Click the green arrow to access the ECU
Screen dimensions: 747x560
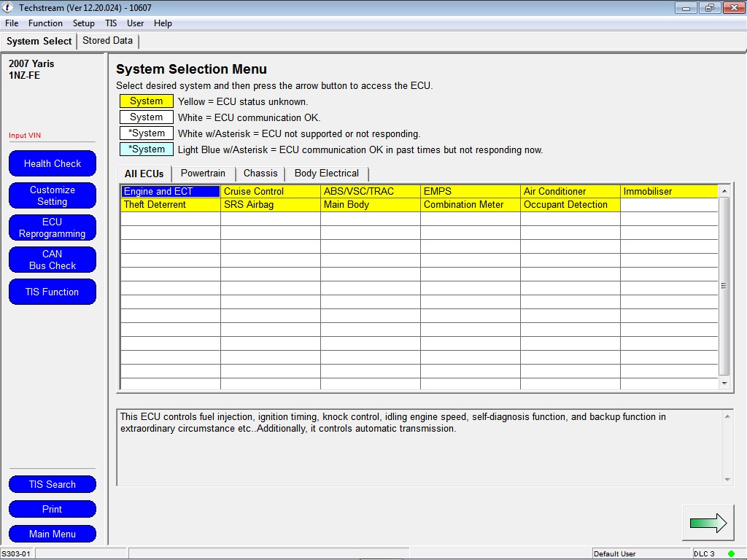tap(707, 522)
